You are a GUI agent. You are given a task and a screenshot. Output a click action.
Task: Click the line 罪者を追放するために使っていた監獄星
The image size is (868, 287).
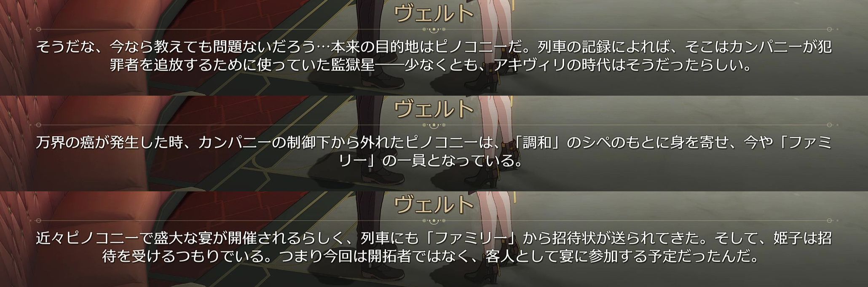pyautogui.click(x=431, y=65)
